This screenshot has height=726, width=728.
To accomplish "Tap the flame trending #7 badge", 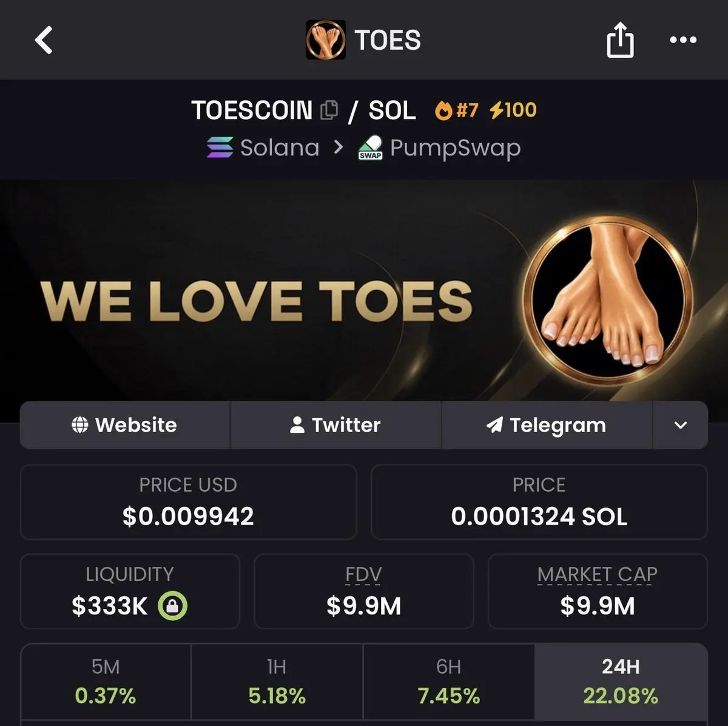I will tap(457, 110).
